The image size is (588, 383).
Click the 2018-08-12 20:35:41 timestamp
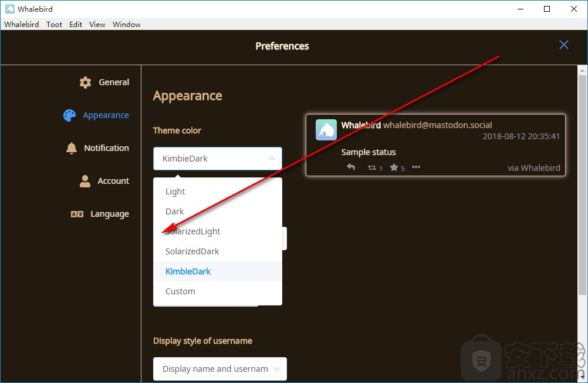pyautogui.click(x=521, y=136)
